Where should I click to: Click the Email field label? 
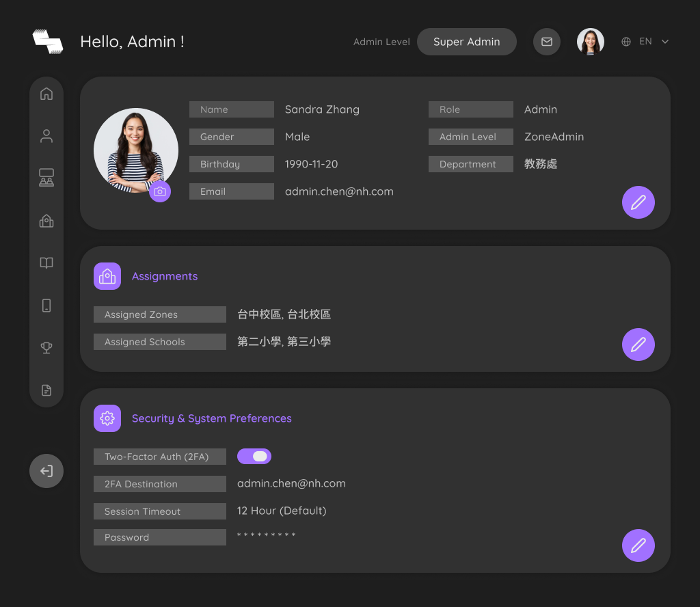232,191
